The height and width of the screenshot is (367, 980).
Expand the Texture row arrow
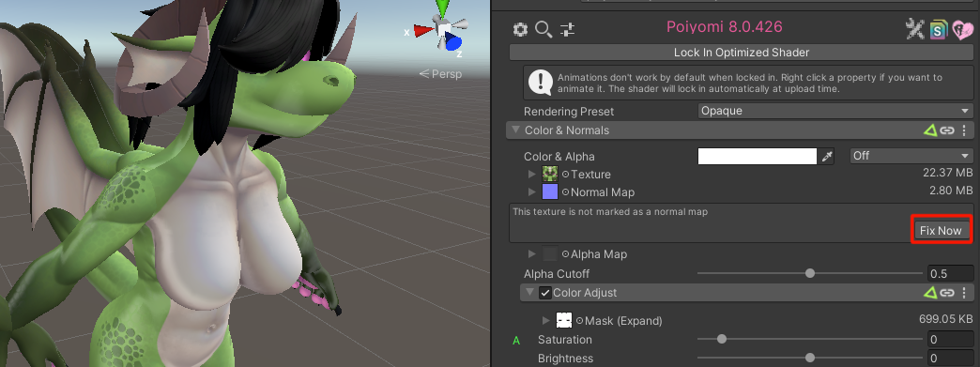tap(532, 174)
